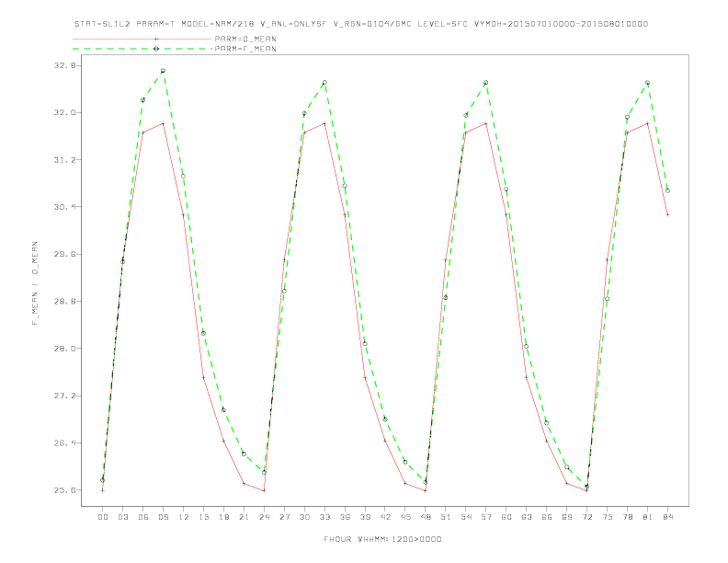
Task: Click the x-axis tick label 15
Action: click(x=203, y=517)
